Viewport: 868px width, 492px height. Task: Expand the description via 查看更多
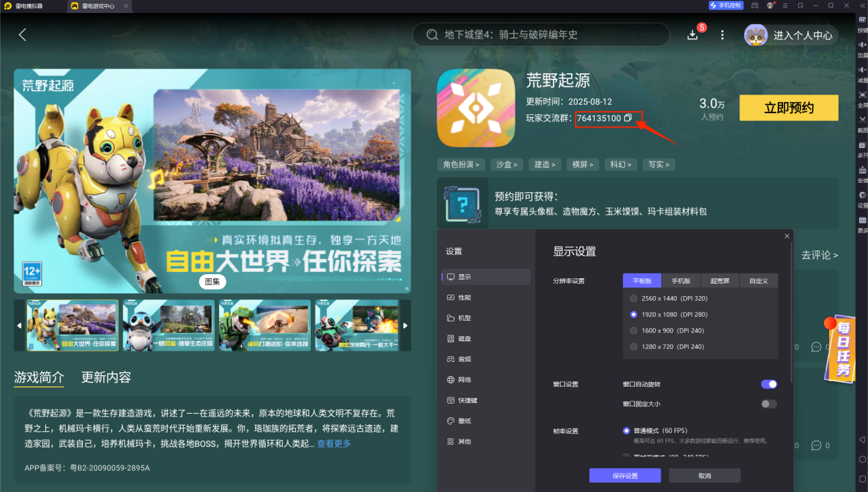[x=334, y=443]
